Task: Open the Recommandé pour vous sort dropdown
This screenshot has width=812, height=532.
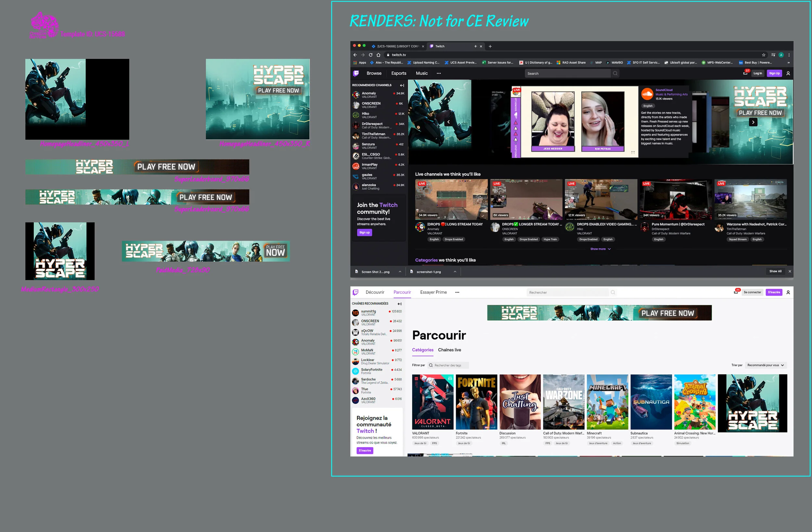Action: click(766, 365)
